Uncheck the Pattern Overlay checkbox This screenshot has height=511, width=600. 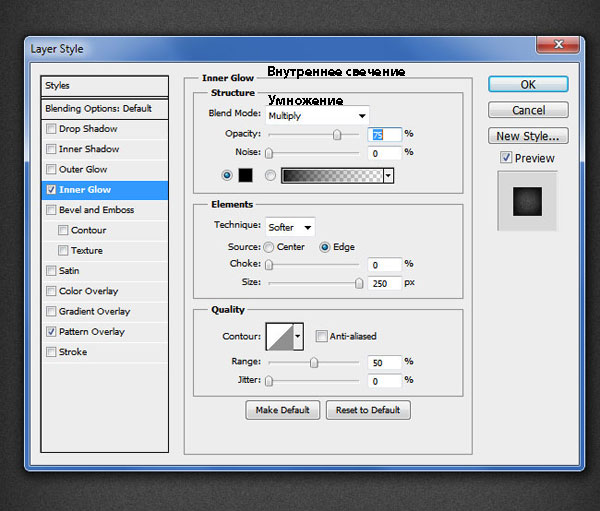[x=51, y=331]
